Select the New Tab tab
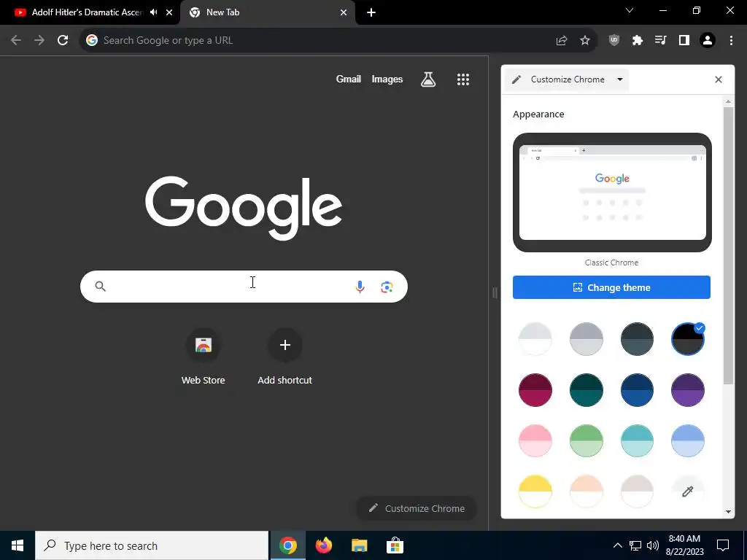This screenshot has width=747, height=560. click(x=267, y=12)
